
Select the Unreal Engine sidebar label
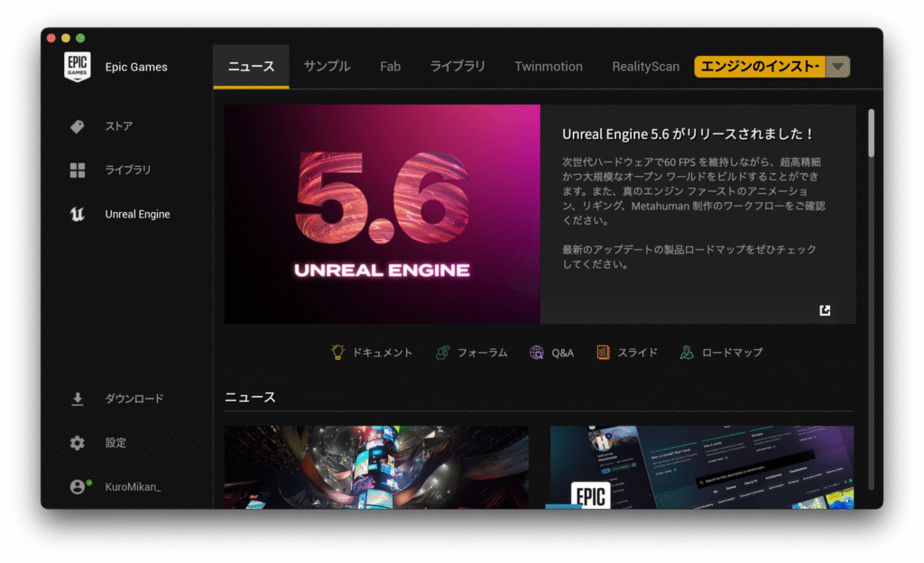coord(137,215)
